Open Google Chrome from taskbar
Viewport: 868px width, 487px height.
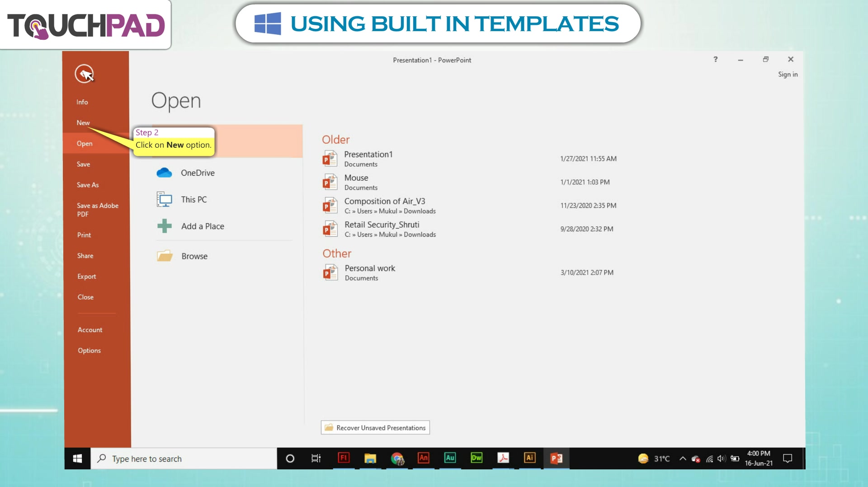[x=397, y=459]
